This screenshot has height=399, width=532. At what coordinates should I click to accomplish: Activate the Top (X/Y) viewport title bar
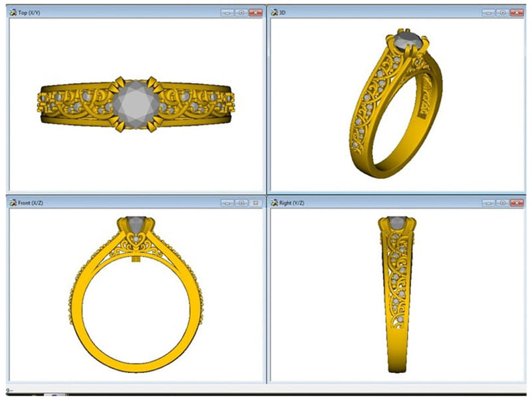120,13
